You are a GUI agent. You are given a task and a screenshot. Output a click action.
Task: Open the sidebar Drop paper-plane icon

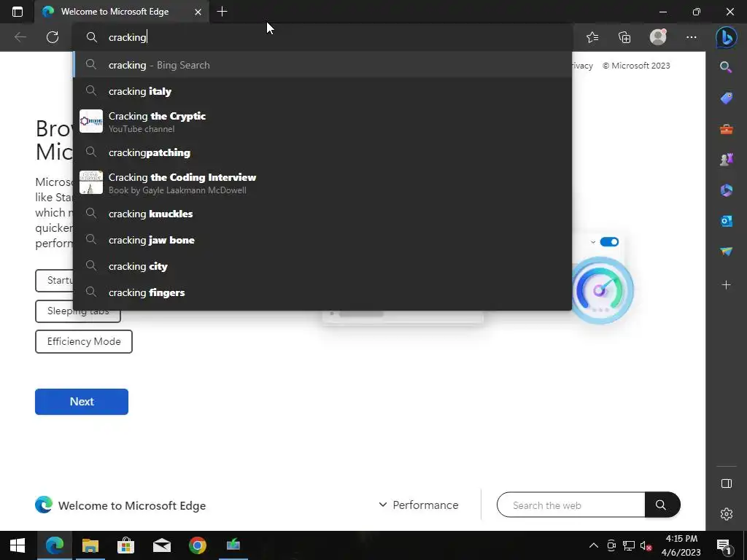coord(726,252)
